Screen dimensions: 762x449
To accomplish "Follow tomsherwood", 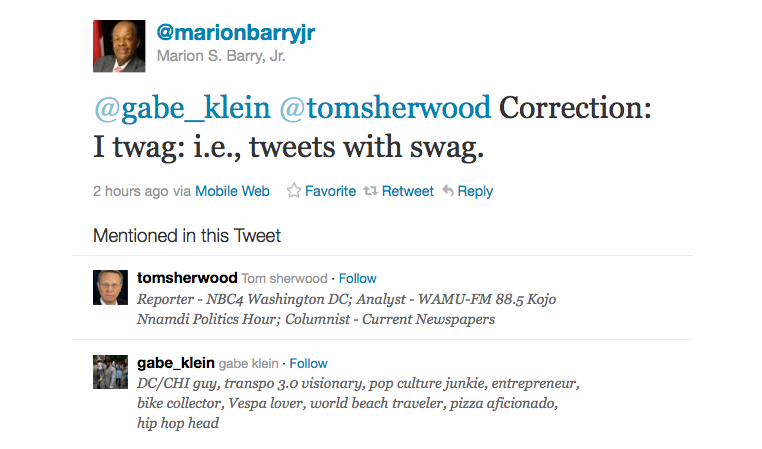I will click(x=358, y=278).
